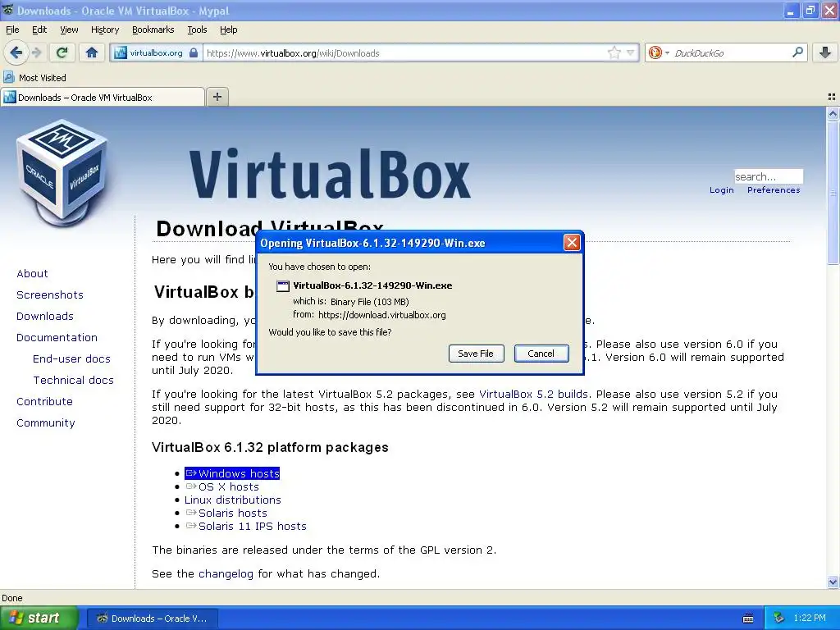Open the Downloads sidebar link
Image resolution: width=840 pixels, height=630 pixels.
pos(45,317)
